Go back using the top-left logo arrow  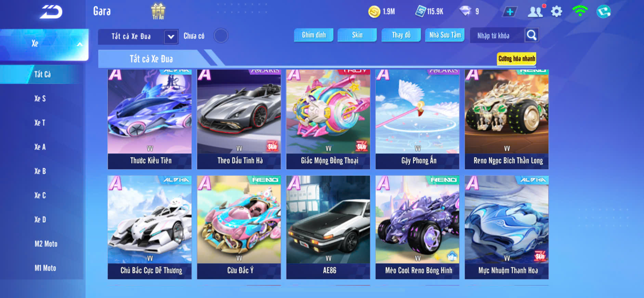[51, 12]
